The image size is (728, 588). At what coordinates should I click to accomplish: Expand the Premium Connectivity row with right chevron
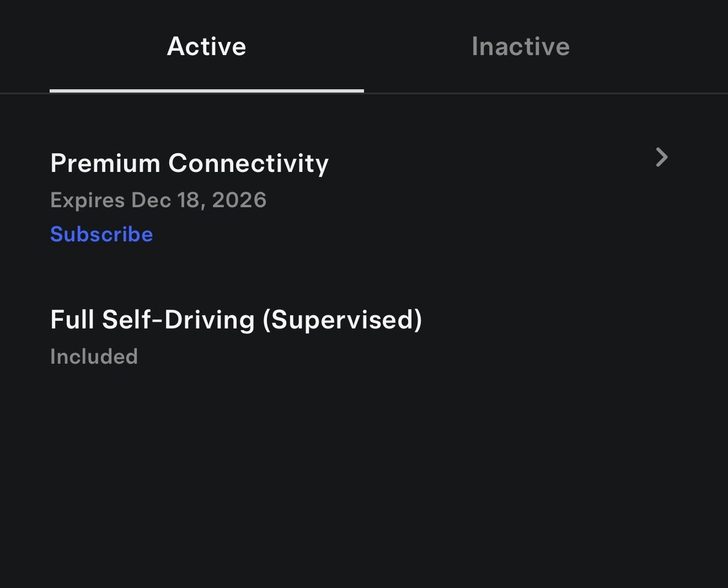click(x=661, y=158)
